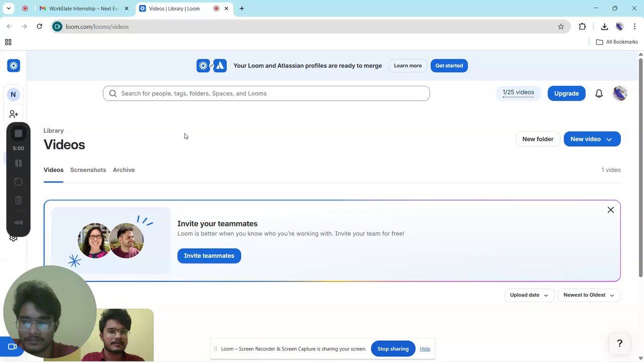The width and height of the screenshot is (644, 362).
Task: Stop the recording with the square button
Action: pyautogui.click(x=18, y=133)
